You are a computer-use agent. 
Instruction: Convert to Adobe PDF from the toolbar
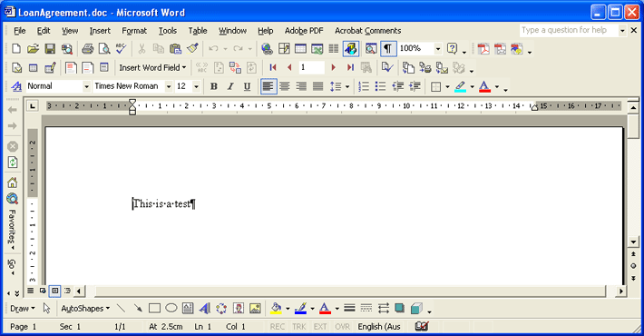483,49
